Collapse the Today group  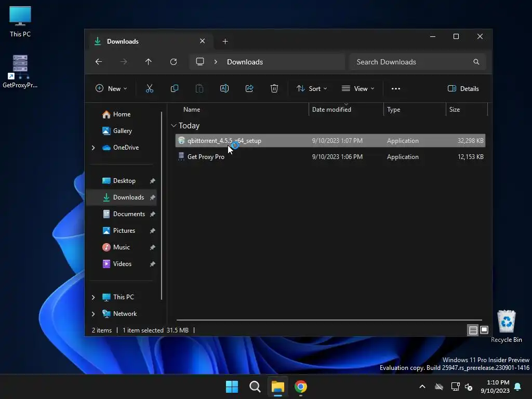point(174,126)
